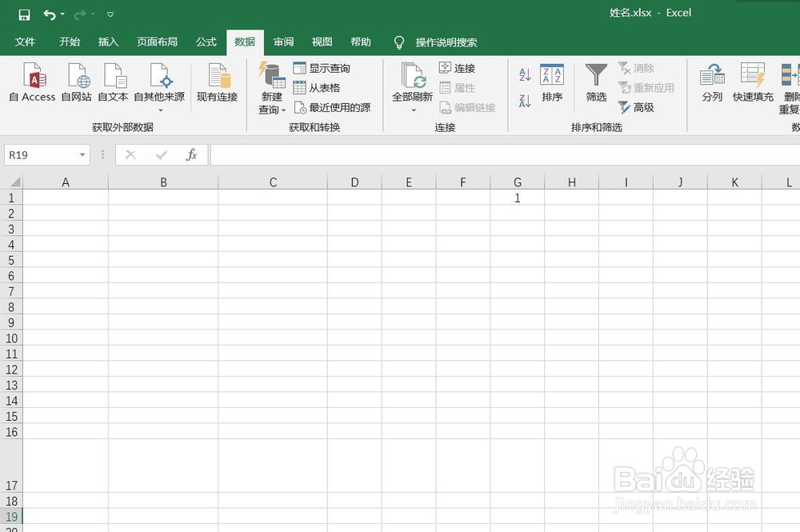Switch to the 开始 ribbon tab

click(x=69, y=42)
